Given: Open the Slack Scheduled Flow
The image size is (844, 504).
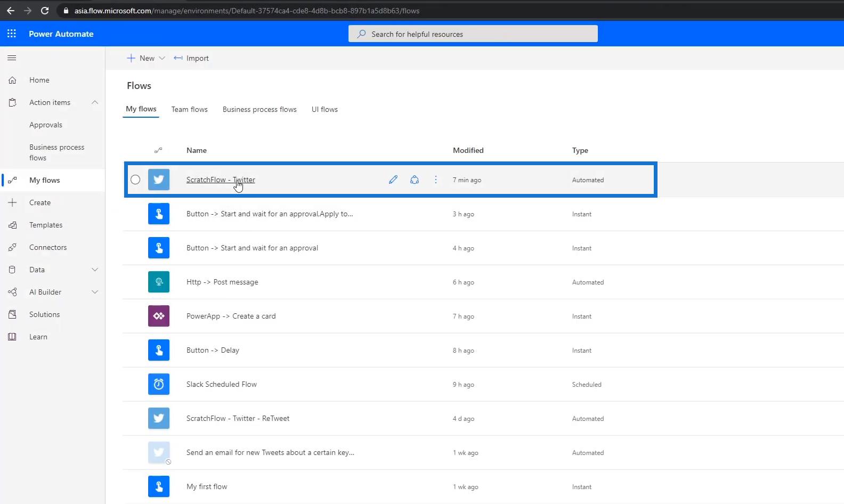Looking at the screenshot, I should (222, 384).
